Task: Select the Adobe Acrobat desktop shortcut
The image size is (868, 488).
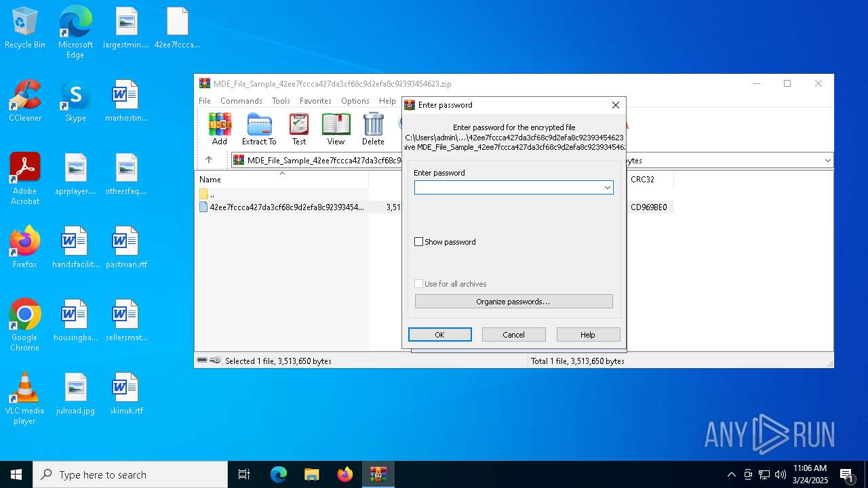Action: [25, 179]
